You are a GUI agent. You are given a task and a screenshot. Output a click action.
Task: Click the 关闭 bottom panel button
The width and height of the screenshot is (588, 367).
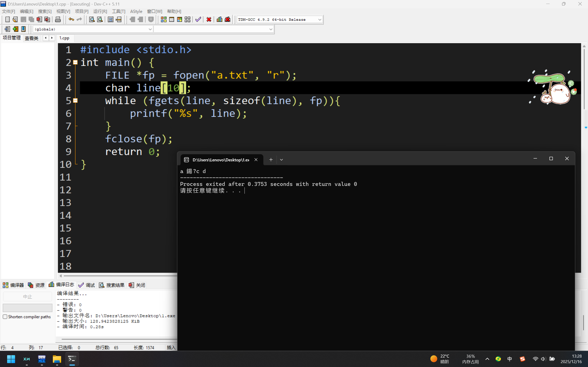[x=137, y=285]
